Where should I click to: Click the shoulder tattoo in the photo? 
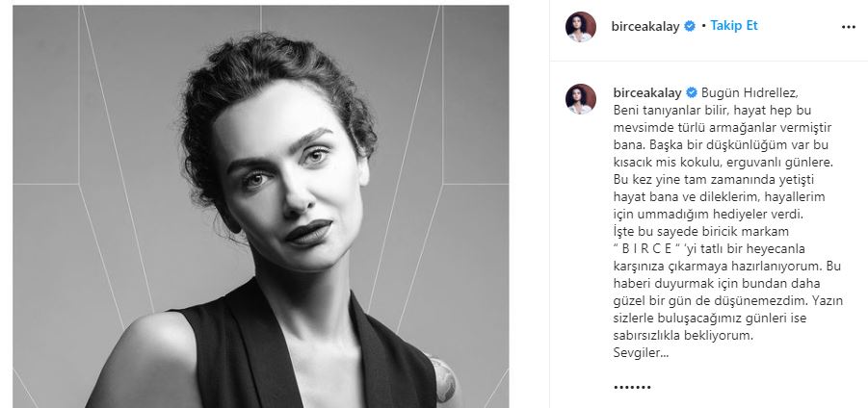(445, 379)
